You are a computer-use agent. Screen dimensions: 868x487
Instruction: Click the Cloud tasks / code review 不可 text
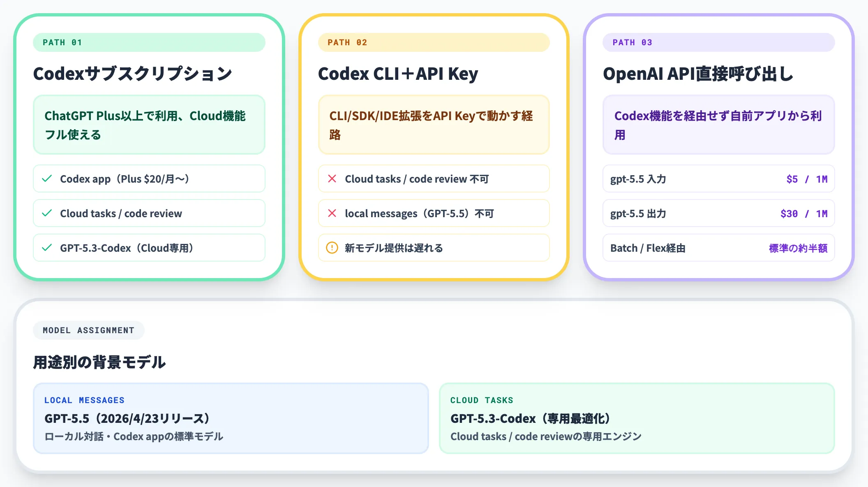click(x=417, y=179)
